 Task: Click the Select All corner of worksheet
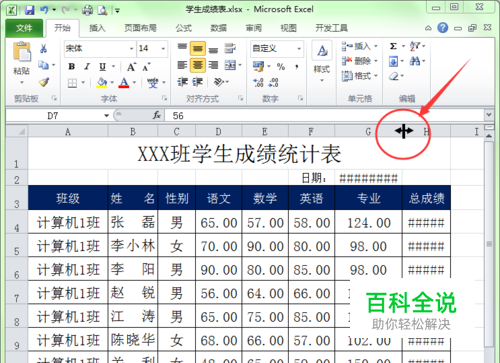17,132
